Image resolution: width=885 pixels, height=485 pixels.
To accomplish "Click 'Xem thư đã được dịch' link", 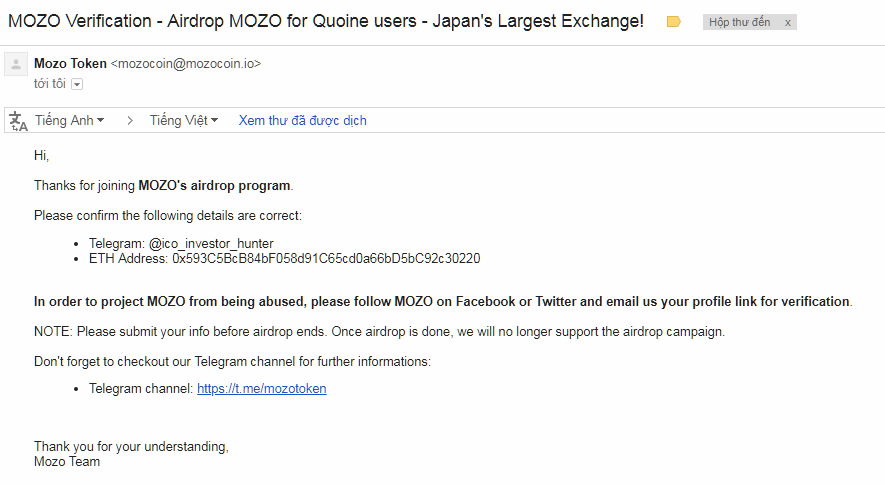I will click(302, 121).
